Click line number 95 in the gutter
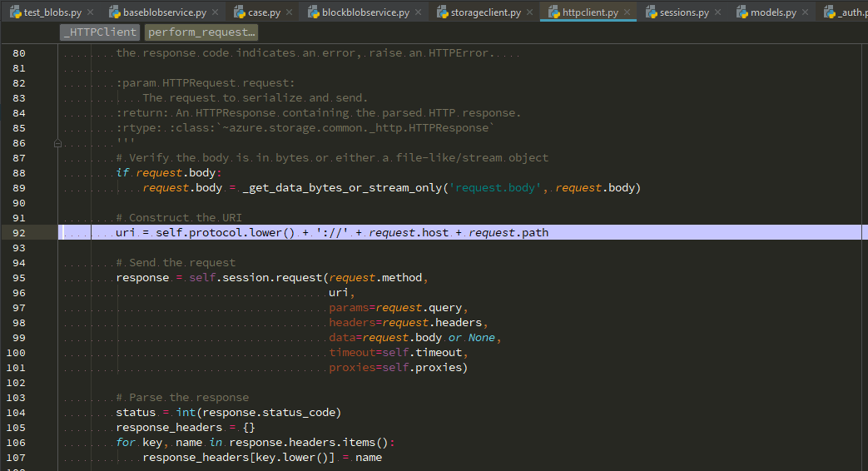The image size is (868, 471). click(19, 277)
